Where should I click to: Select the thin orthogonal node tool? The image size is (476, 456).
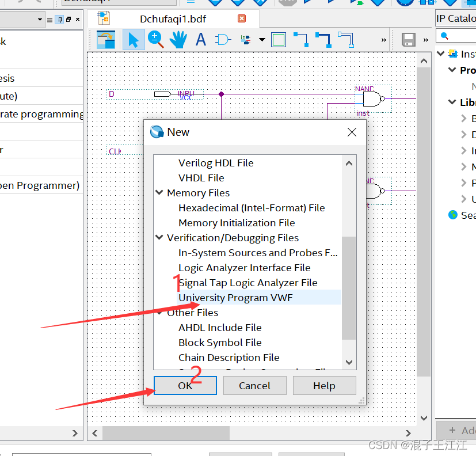pyautogui.click(x=301, y=40)
